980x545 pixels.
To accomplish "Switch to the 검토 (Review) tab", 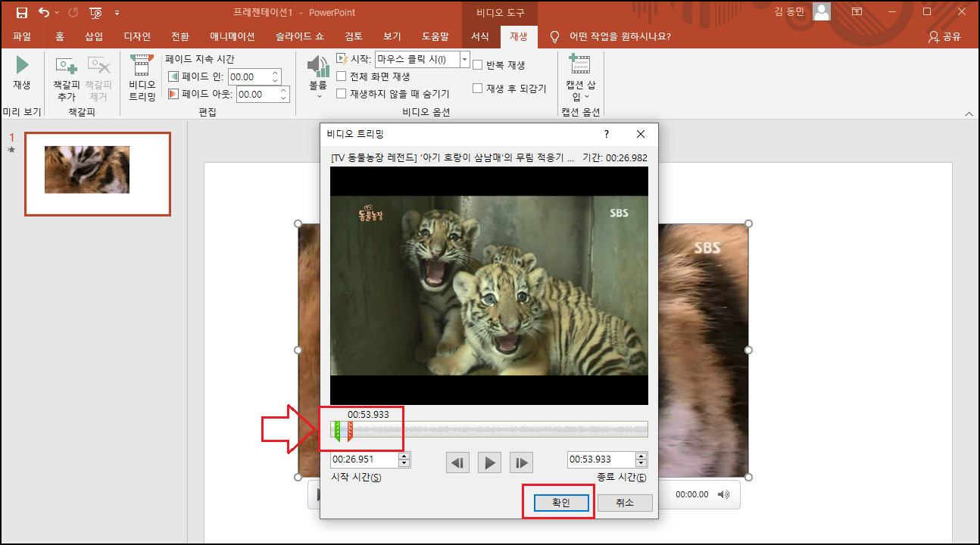I will click(x=354, y=36).
